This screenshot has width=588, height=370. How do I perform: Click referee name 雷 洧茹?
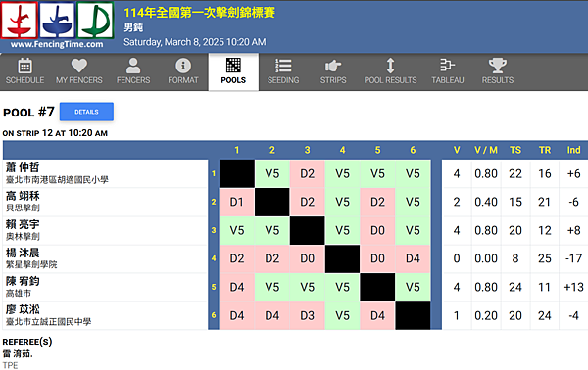(18, 353)
